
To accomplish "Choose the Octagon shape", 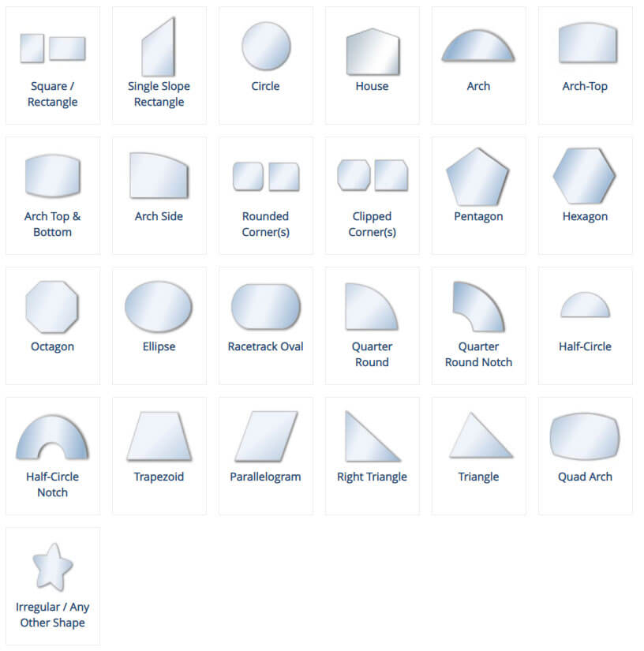I will click(x=52, y=307).
